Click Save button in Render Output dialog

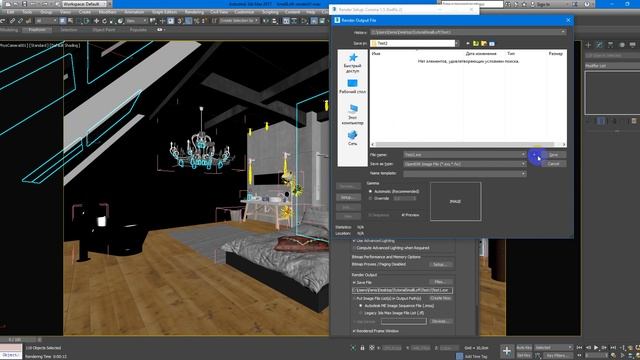pos(553,155)
